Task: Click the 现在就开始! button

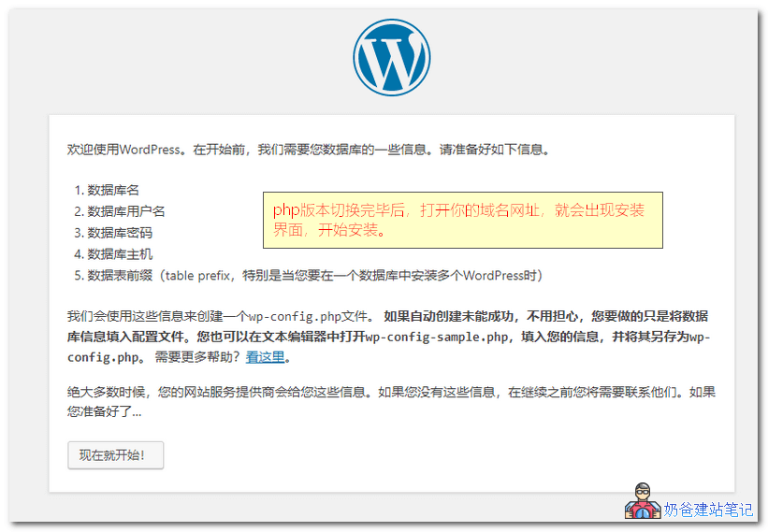Action: [x=116, y=455]
